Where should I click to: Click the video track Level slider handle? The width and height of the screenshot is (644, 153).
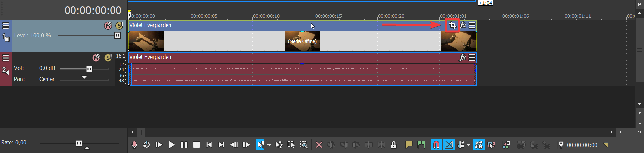coord(117,35)
